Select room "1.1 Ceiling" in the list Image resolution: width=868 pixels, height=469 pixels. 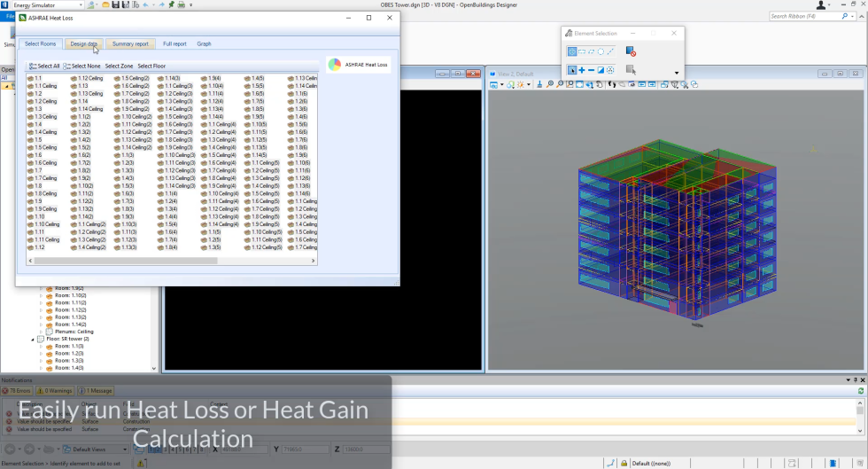43,86
